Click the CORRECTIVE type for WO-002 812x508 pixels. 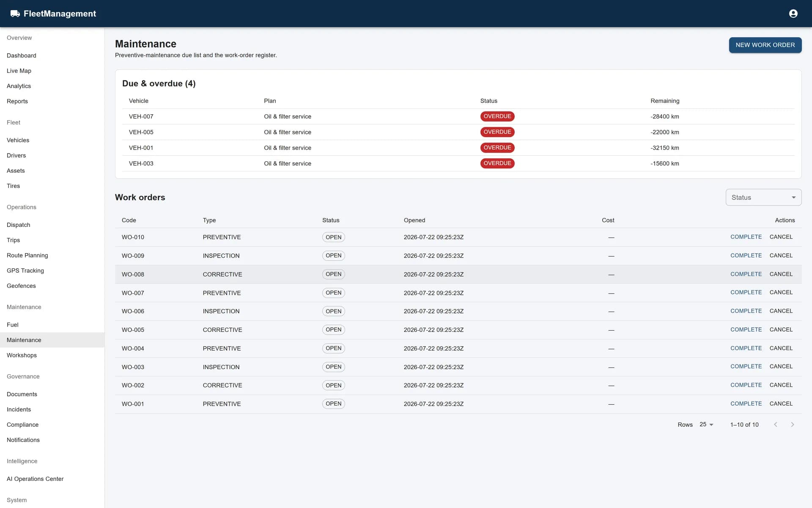coord(222,385)
